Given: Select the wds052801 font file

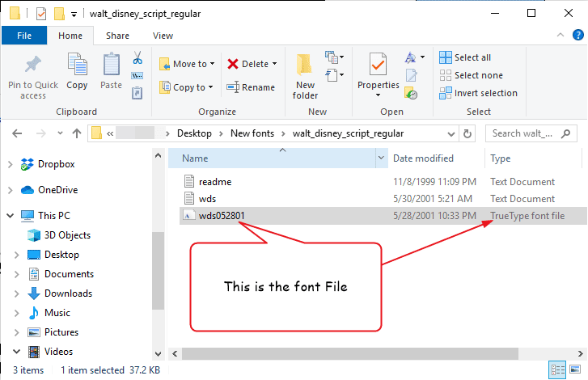Looking at the screenshot, I should pyautogui.click(x=383, y=216).
